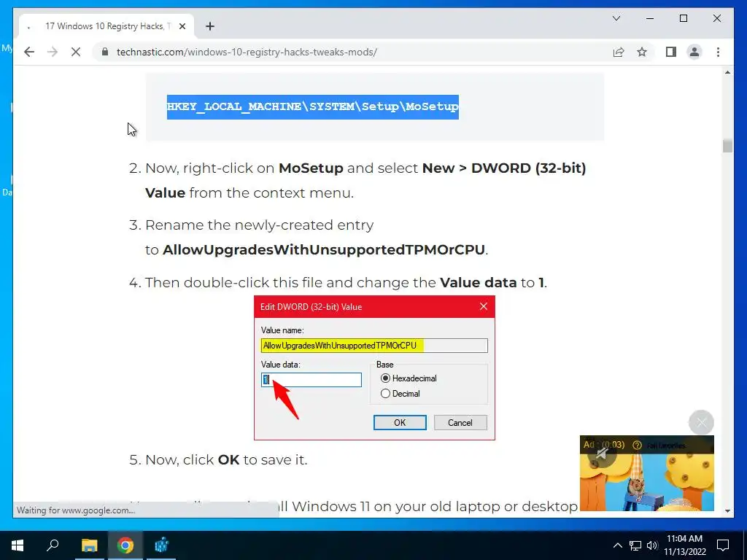
Task: Close the 17 Windows 10 Registry Hacks tab
Action: click(182, 26)
